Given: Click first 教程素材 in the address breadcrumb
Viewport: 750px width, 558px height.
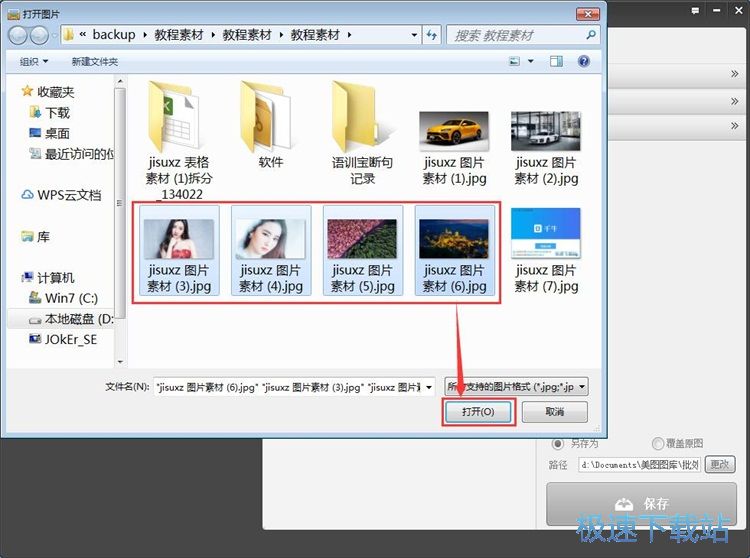Looking at the screenshot, I should 178,35.
